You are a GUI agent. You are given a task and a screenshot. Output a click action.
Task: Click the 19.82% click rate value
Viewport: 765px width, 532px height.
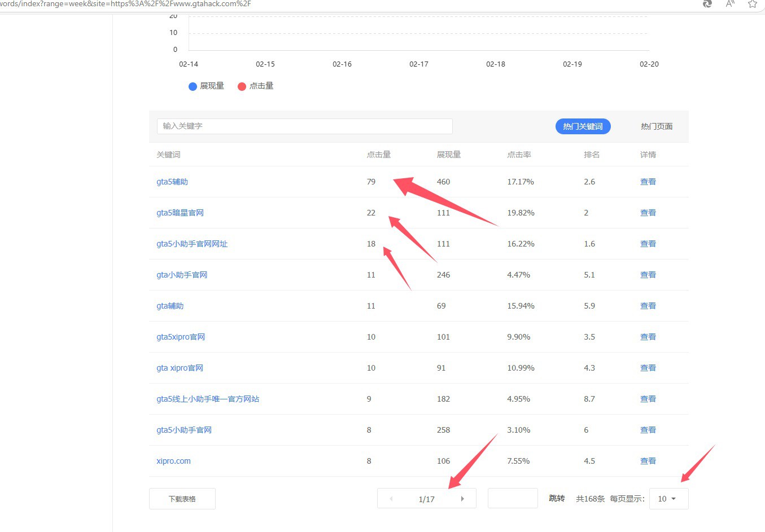tap(521, 213)
